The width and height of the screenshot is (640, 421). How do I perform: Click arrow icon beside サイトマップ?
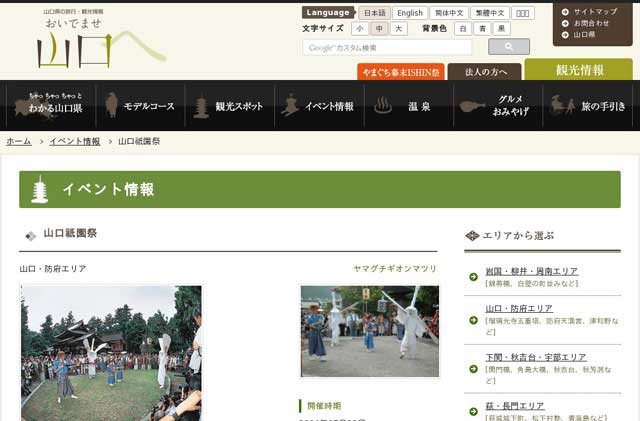click(565, 12)
